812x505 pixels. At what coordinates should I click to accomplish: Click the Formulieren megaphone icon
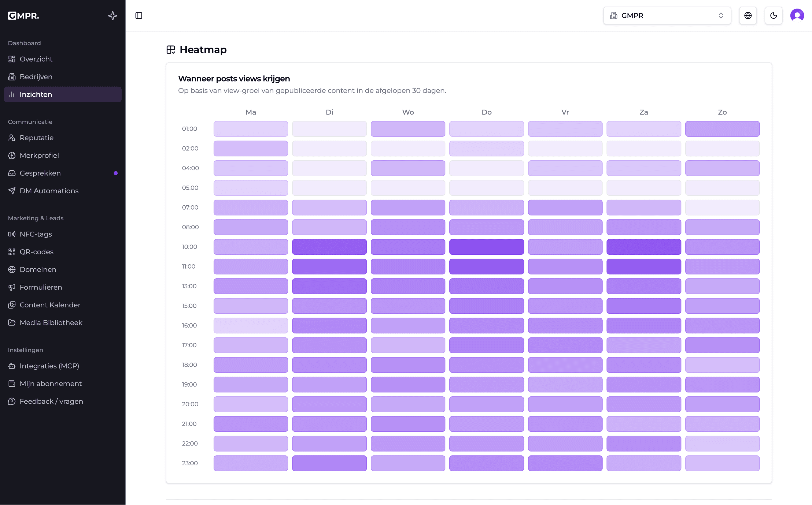(12, 287)
